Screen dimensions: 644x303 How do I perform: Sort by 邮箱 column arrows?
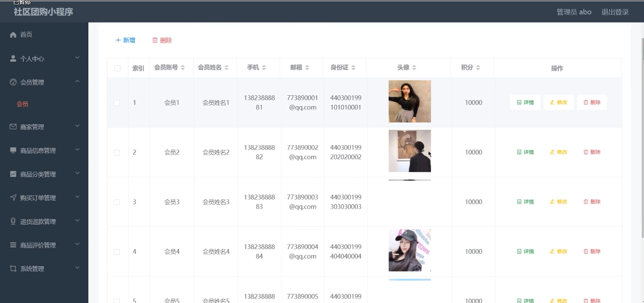tap(307, 68)
